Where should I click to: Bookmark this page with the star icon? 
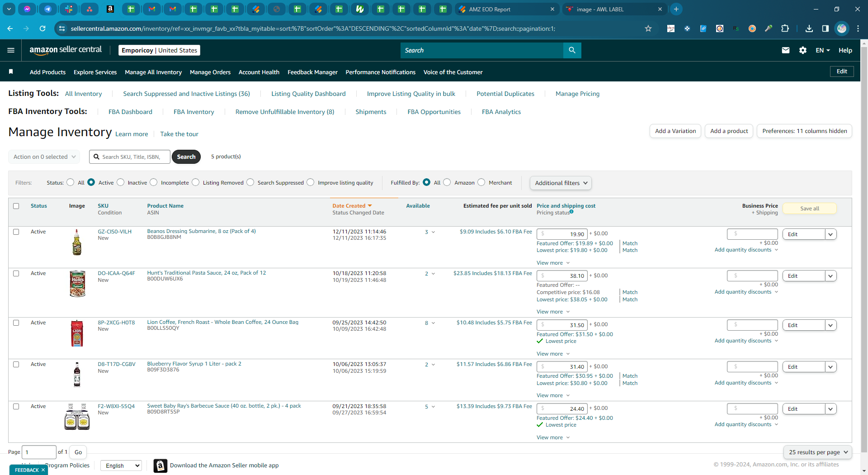point(648,28)
